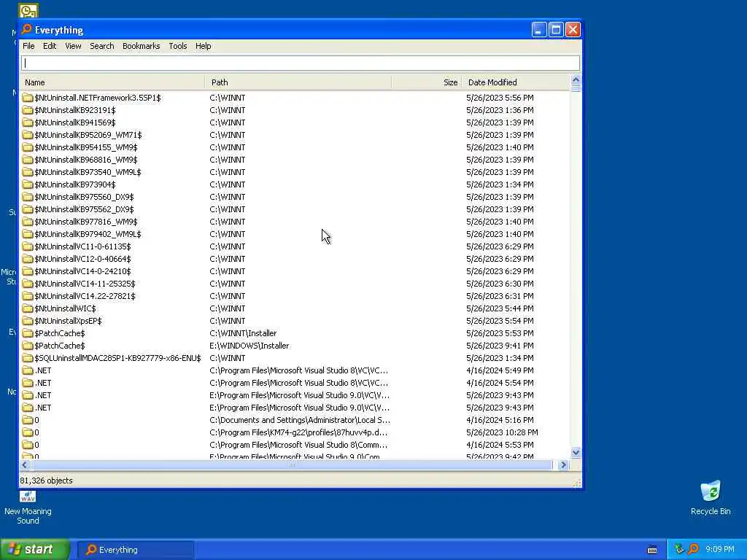
Task: Click folder icon of $NtUninstallVC12-0-40664$
Action: [28, 259]
